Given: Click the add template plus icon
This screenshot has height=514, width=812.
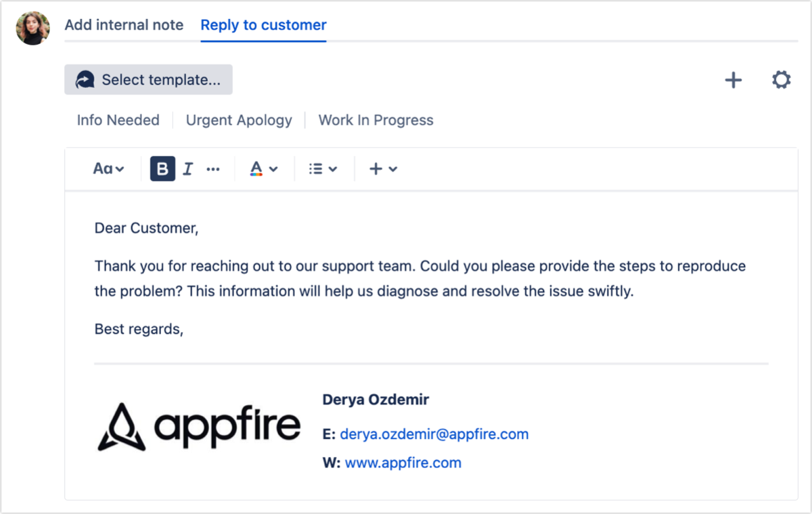Looking at the screenshot, I should point(733,80).
